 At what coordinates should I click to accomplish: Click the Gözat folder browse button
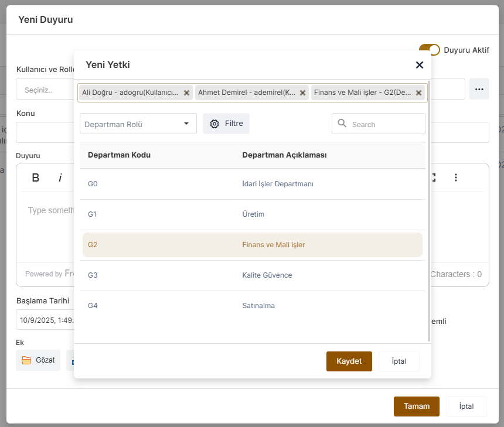click(38, 360)
